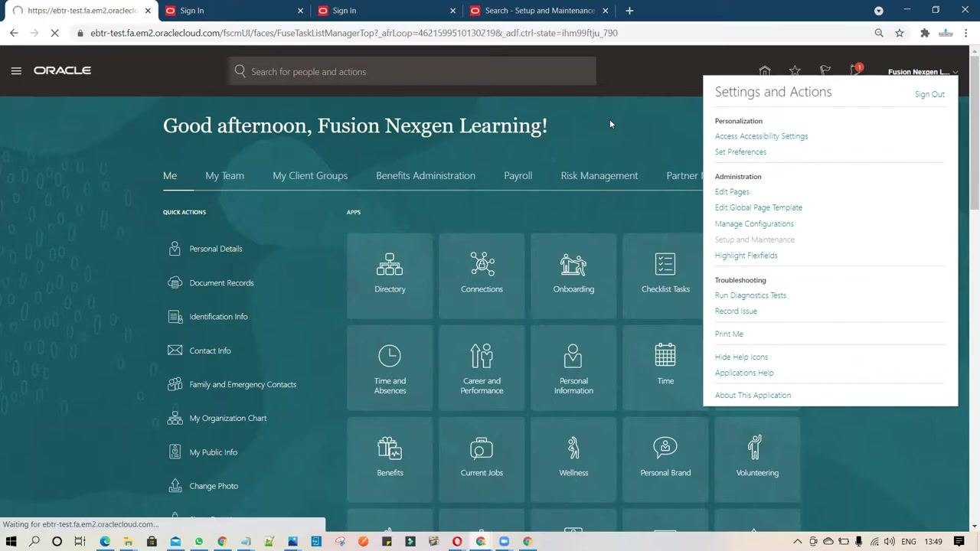
Task: Open the Windows Start menu
Action: 11,541
